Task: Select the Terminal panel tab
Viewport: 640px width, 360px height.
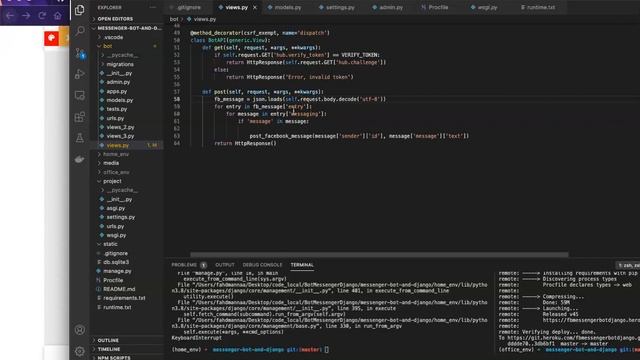Action: pos(302,265)
